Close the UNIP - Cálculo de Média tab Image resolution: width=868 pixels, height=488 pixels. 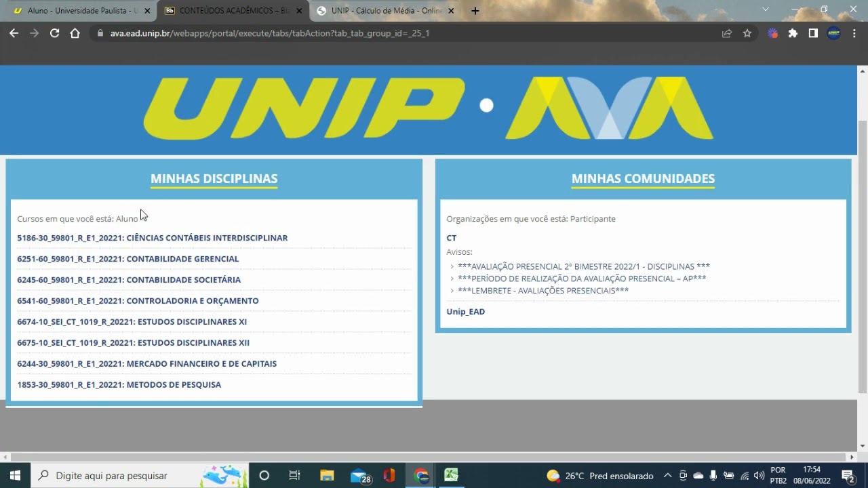click(x=451, y=11)
